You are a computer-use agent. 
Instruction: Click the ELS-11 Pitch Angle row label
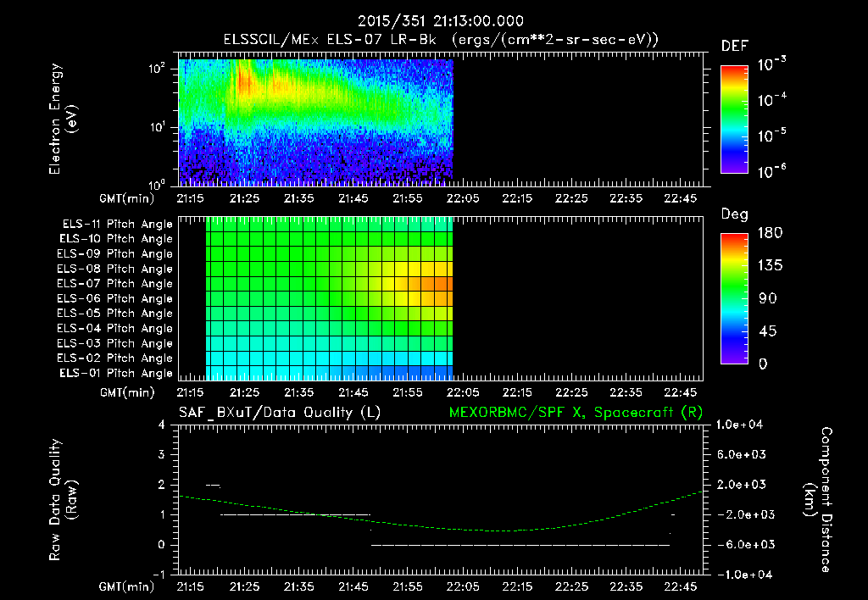click(x=117, y=225)
